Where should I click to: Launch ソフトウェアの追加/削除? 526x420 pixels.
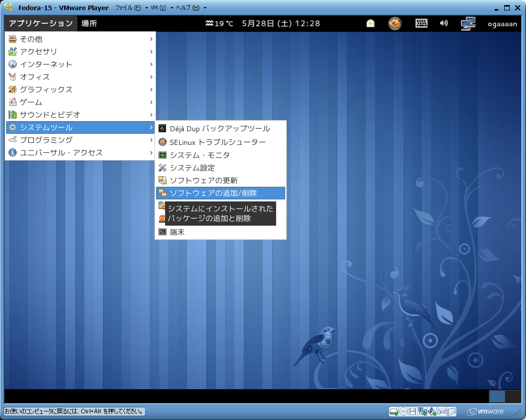coord(221,193)
